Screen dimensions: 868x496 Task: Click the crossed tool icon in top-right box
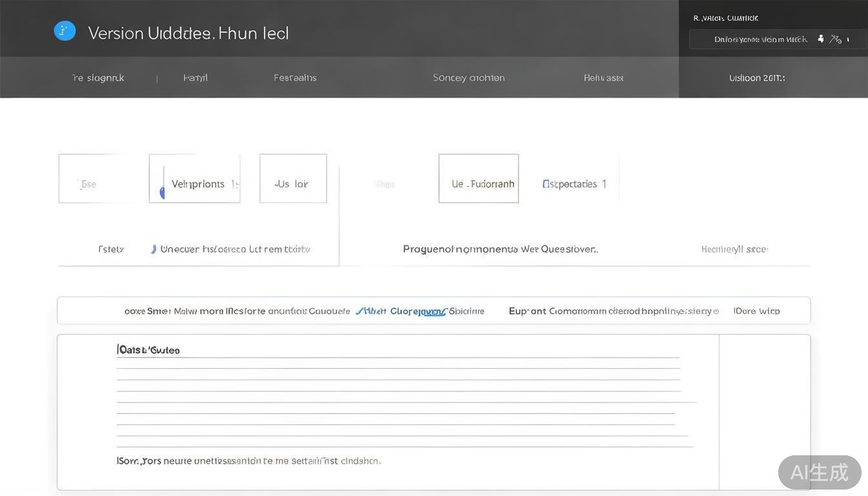pyautogui.click(x=836, y=39)
